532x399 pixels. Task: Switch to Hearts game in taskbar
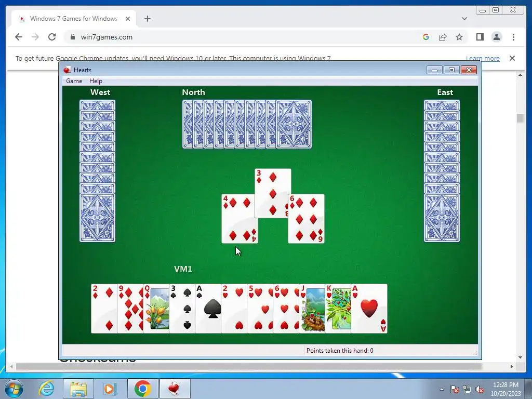tap(175, 389)
